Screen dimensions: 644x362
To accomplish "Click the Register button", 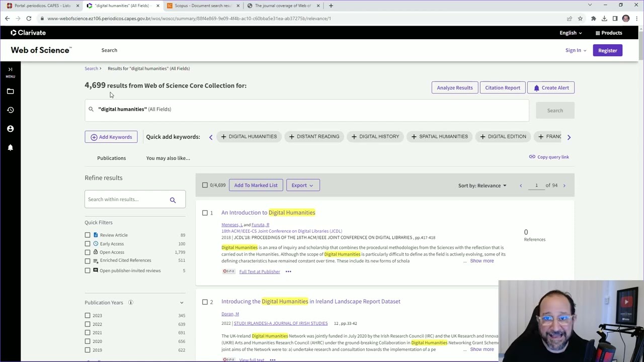I will pyautogui.click(x=607, y=50).
